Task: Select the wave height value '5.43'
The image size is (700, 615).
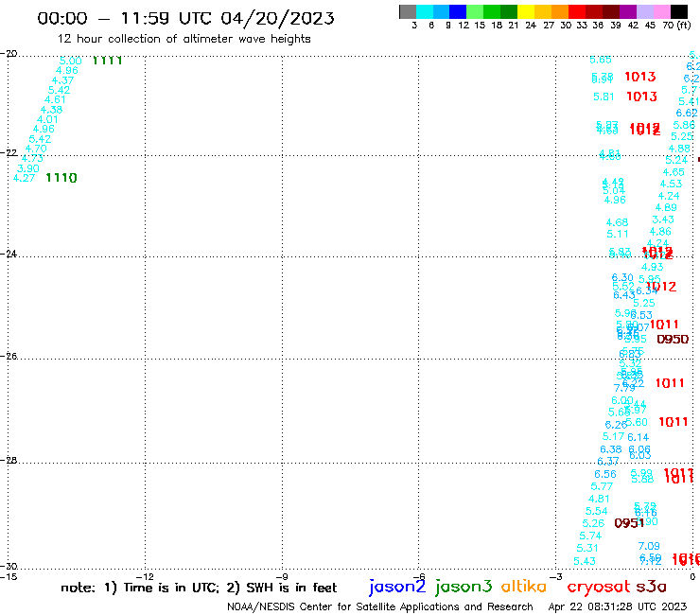Action: [585, 561]
